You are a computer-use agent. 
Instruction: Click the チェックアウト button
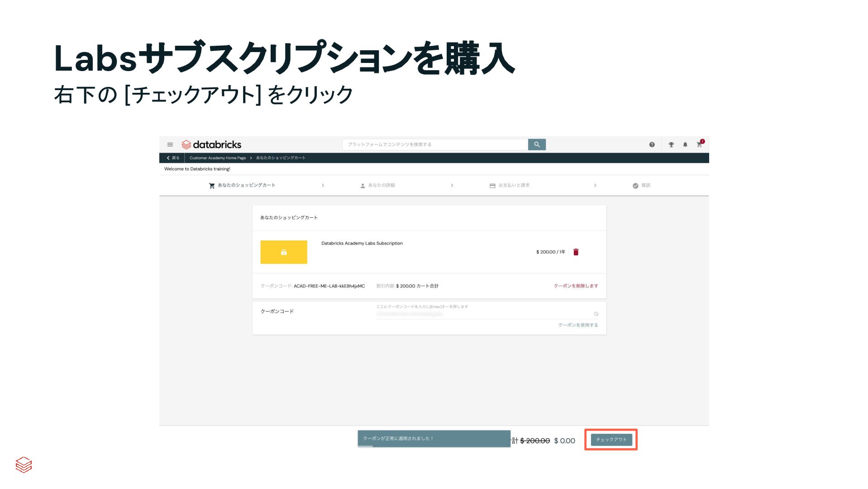(x=611, y=440)
